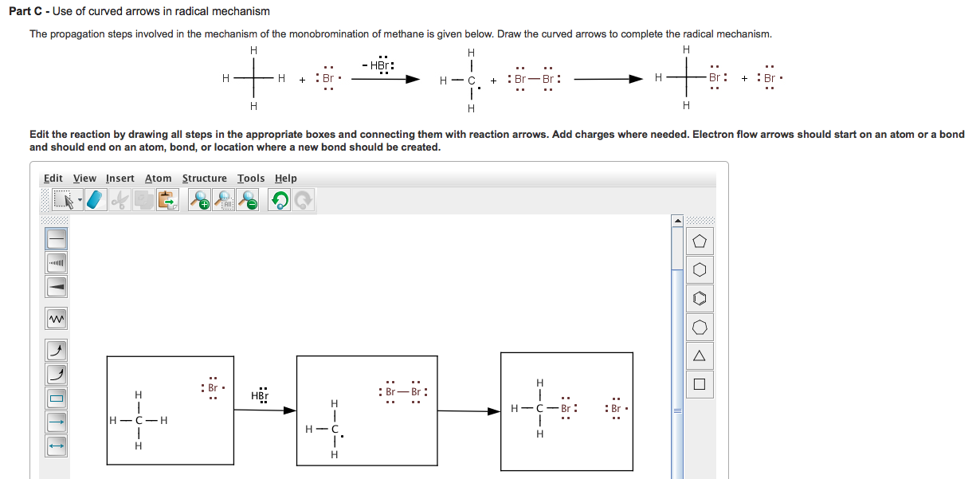Screen dimensions: 980x479
Task: Select the single bond tool
Action: (x=56, y=238)
